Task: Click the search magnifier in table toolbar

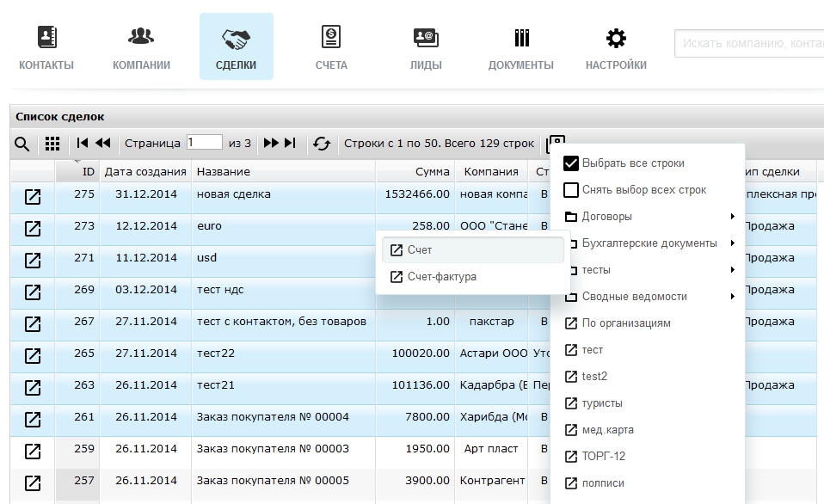Action: click(22, 144)
